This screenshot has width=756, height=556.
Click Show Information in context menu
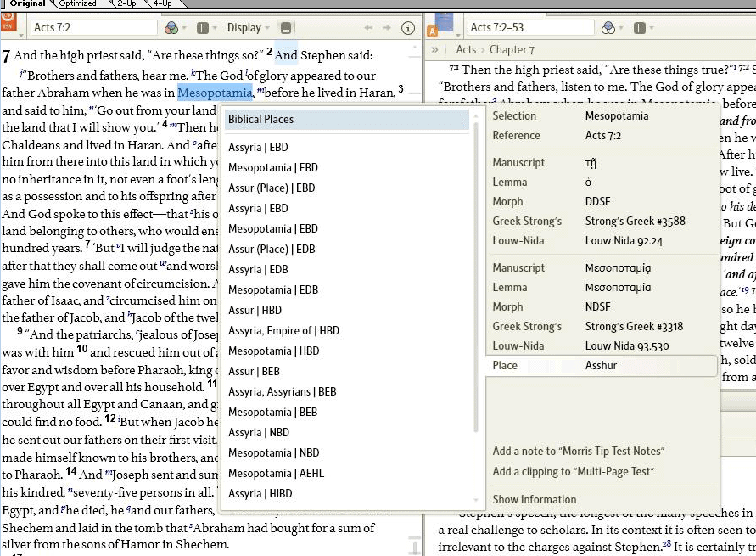click(x=535, y=499)
